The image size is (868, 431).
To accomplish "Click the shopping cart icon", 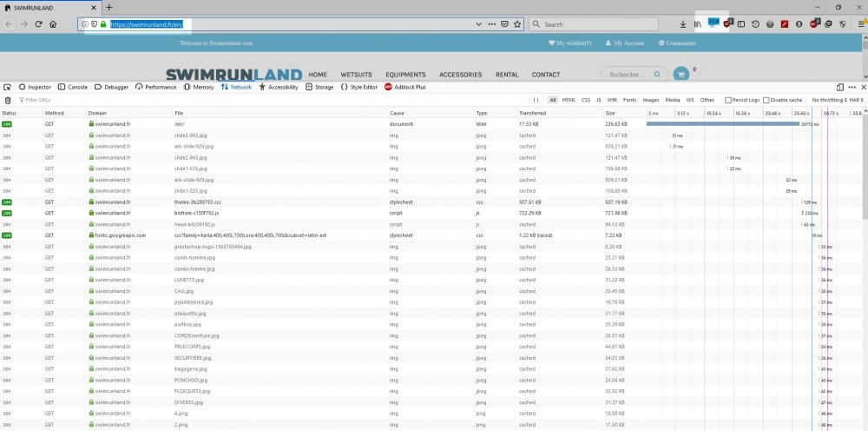I will (681, 74).
